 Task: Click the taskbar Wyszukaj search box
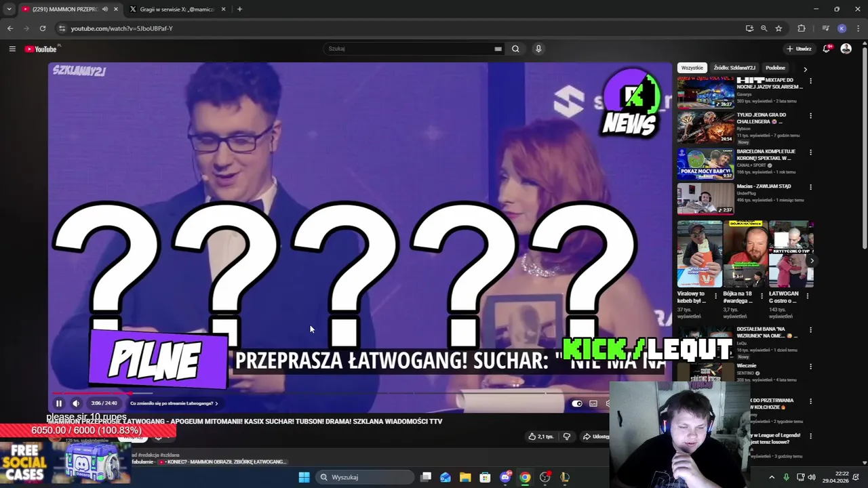365,477
